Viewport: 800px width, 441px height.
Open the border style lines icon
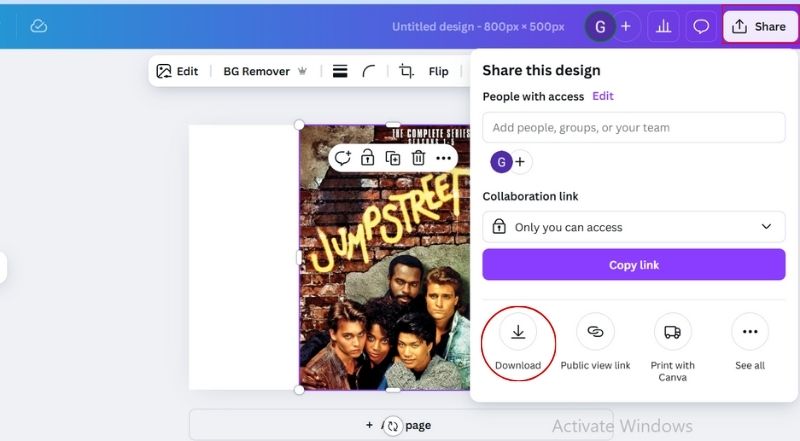pyautogui.click(x=340, y=71)
